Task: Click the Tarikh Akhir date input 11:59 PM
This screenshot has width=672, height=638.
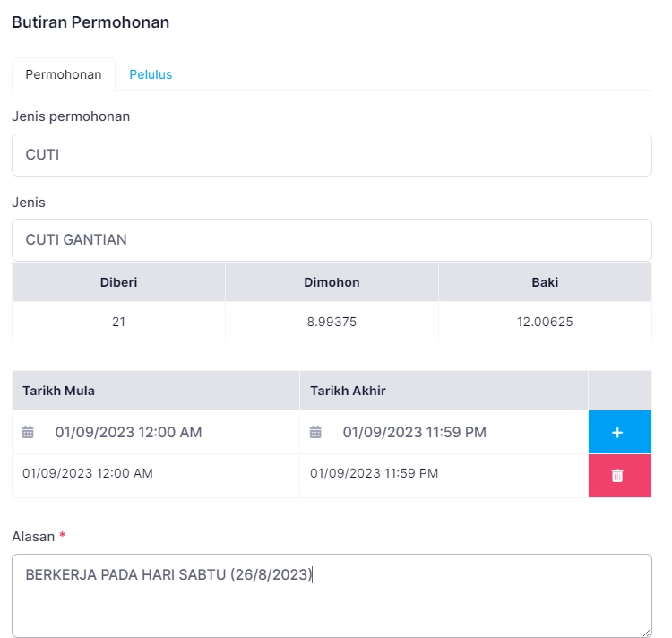Action: [x=415, y=432]
